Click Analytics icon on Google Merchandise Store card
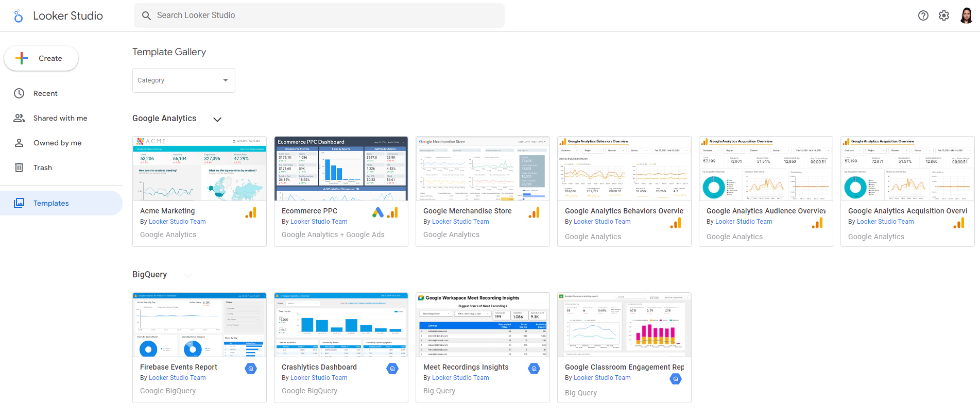980x417 pixels. point(534,212)
